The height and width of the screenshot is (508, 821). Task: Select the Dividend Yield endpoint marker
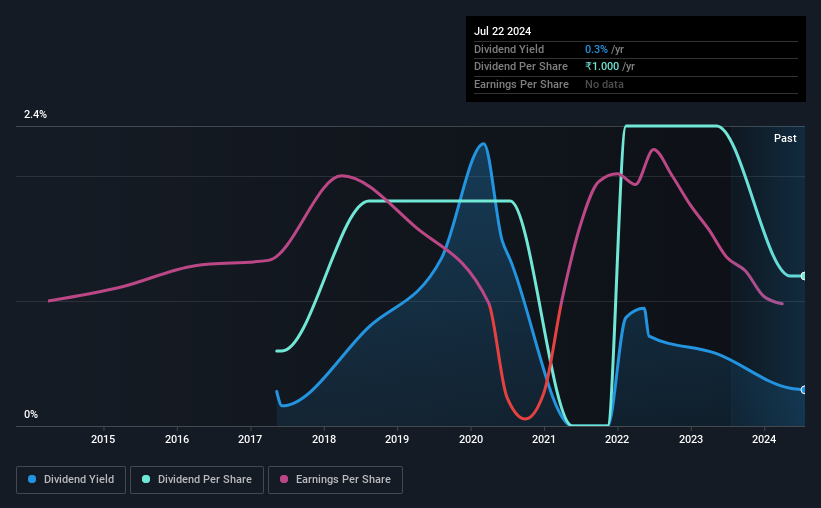coord(803,390)
